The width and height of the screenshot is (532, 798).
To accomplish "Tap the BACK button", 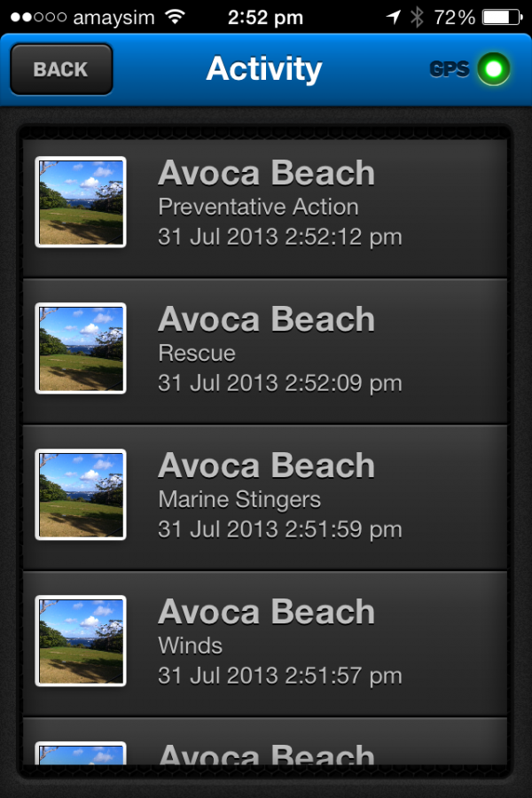I will (x=61, y=69).
